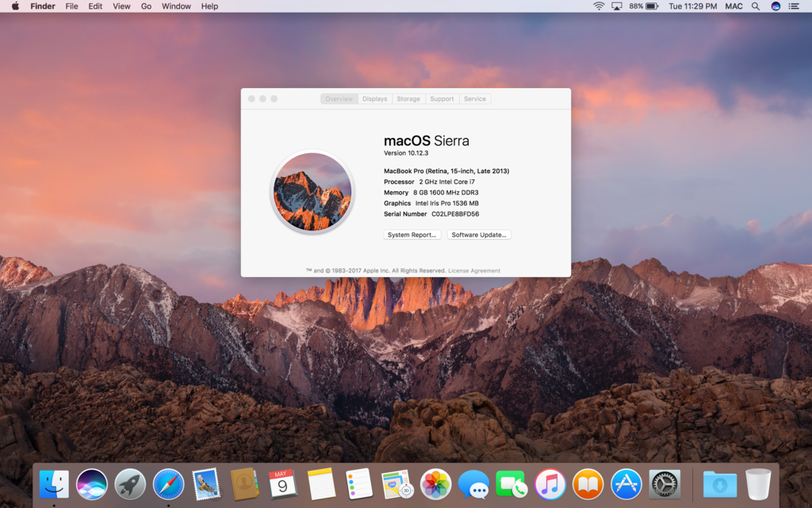
Task: Click the clock showing Tue 11:29 PM
Action: [x=693, y=6]
